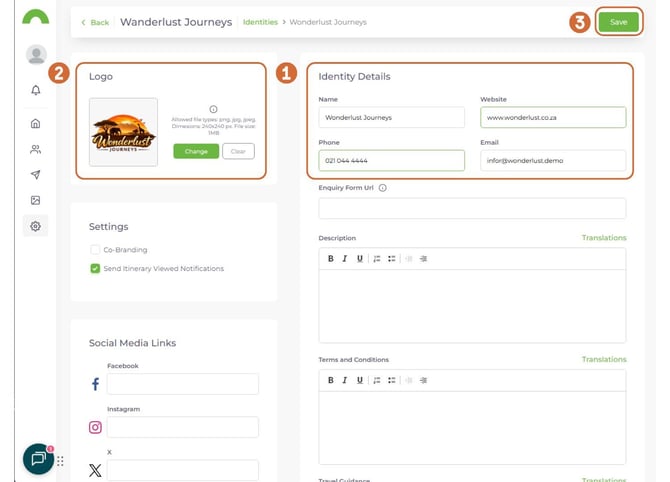
Task: Open the chat support bubble
Action: click(x=38, y=459)
